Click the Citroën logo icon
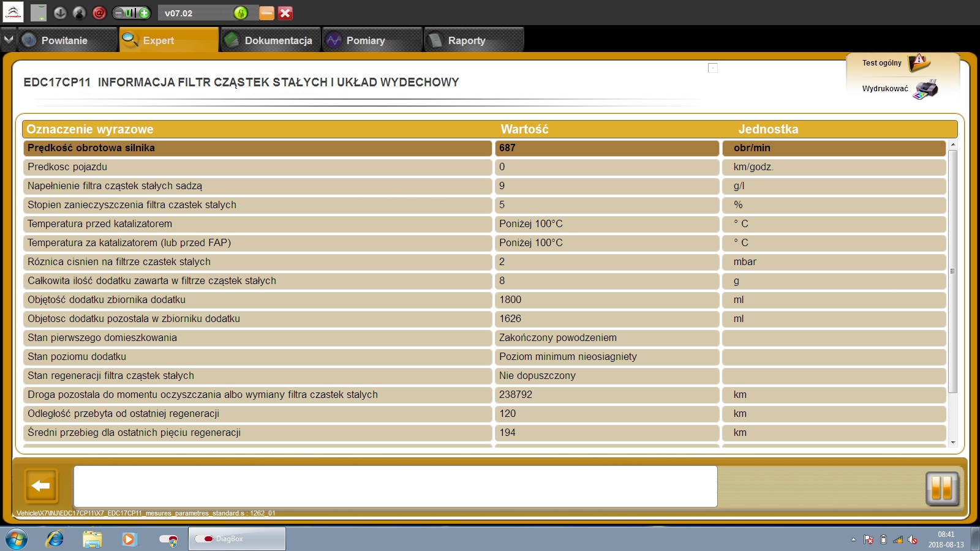 (13, 12)
